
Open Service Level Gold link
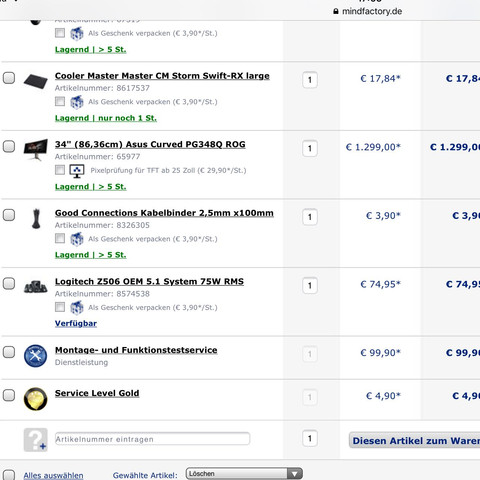click(97, 393)
